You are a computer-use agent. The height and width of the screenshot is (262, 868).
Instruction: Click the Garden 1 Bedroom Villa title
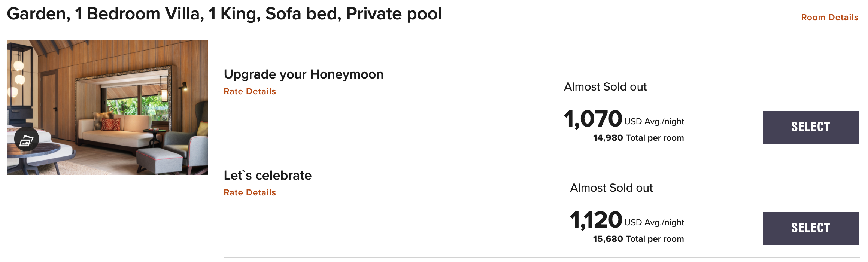point(224,14)
